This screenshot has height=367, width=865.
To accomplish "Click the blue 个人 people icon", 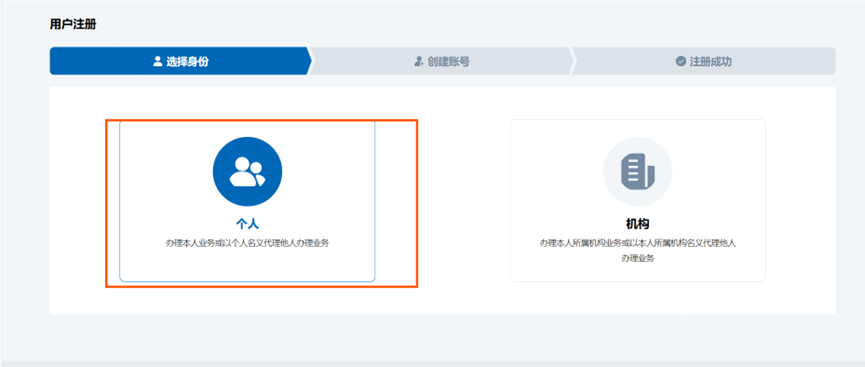I will coord(247,171).
